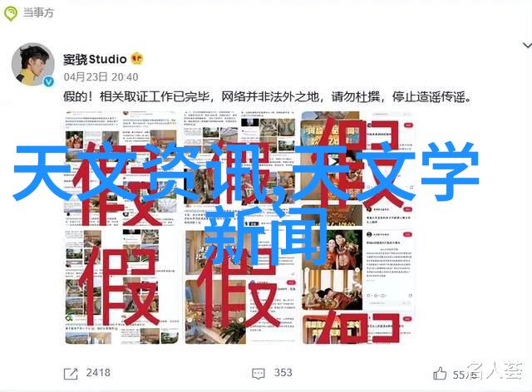
Task: Open the bottom-right image of the grid
Action: [357, 287]
